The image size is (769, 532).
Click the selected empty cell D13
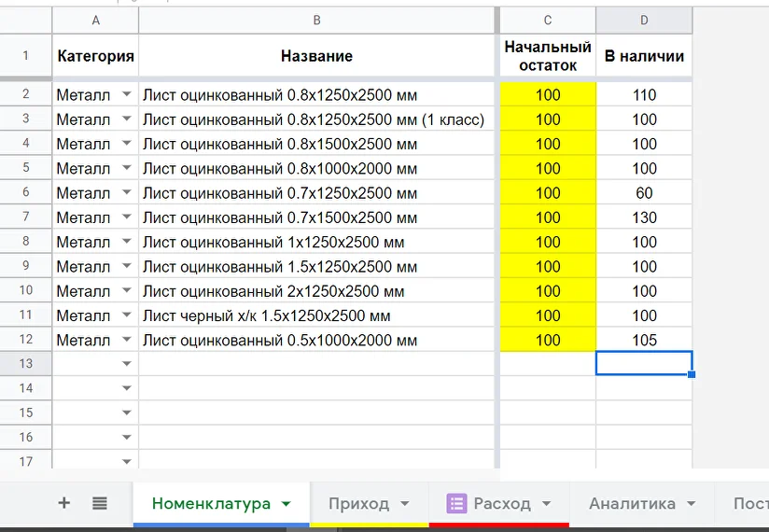click(x=644, y=363)
